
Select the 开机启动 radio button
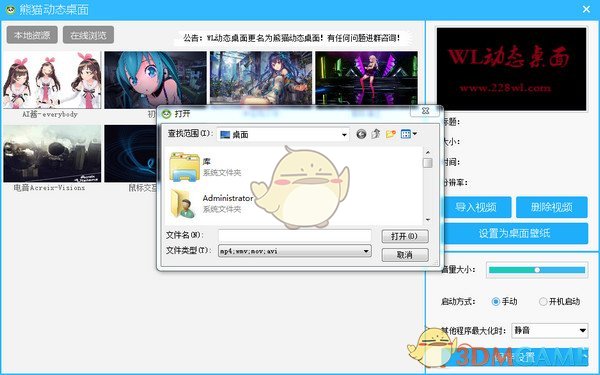coord(543,302)
